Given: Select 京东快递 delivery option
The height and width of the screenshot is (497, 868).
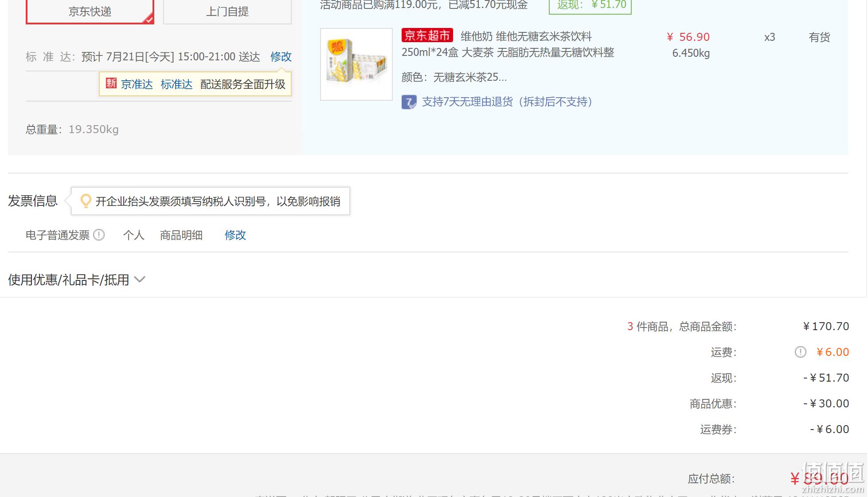Looking at the screenshot, I should coord(90,12).
